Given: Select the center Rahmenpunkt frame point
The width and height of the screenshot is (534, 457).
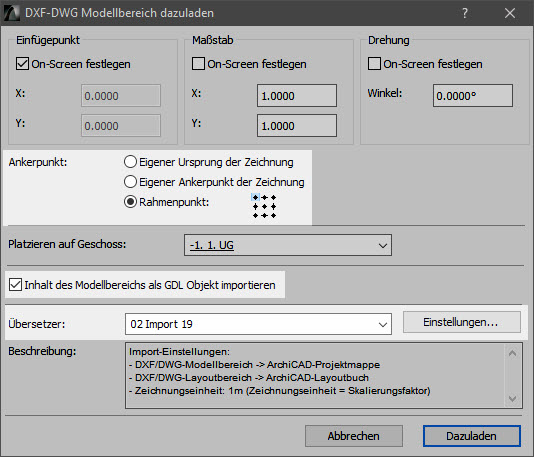Looking at the screenshot, I should [x=265, y=206].
